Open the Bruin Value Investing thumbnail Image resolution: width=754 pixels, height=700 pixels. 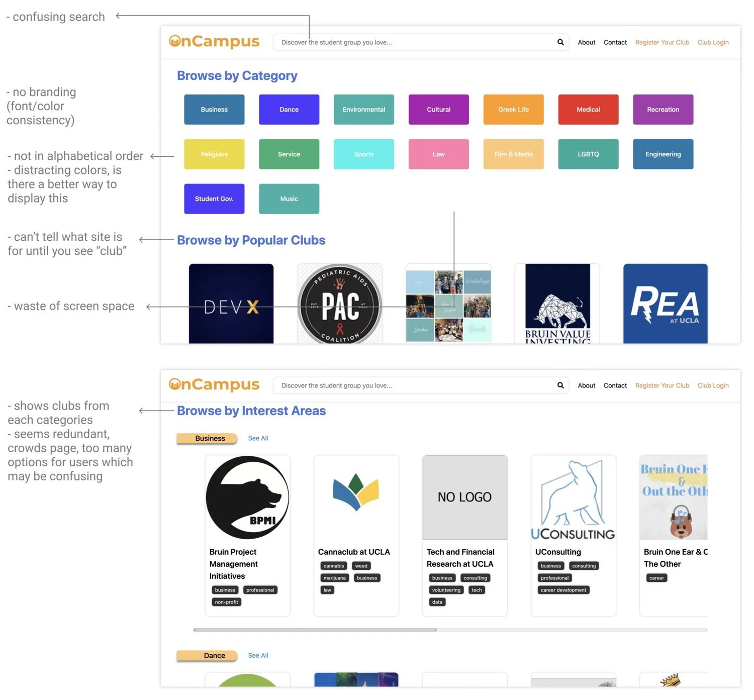click(x=557, y=304)
